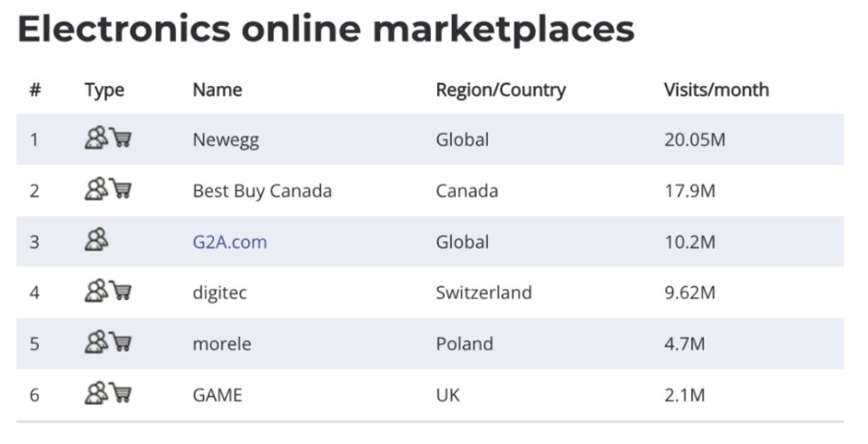The width and height of the screenshot is (868, 444).
Task: Click the Electronics online marketplaces heading
Action: click(326, 29)
